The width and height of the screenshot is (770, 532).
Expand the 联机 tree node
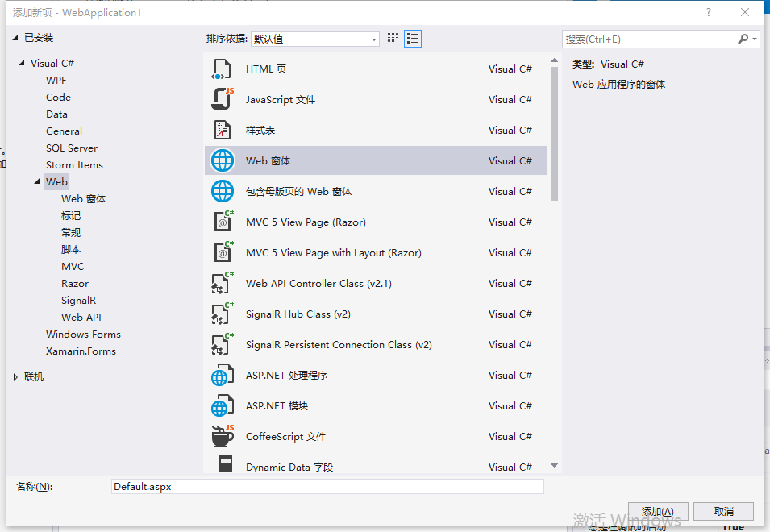15,377
